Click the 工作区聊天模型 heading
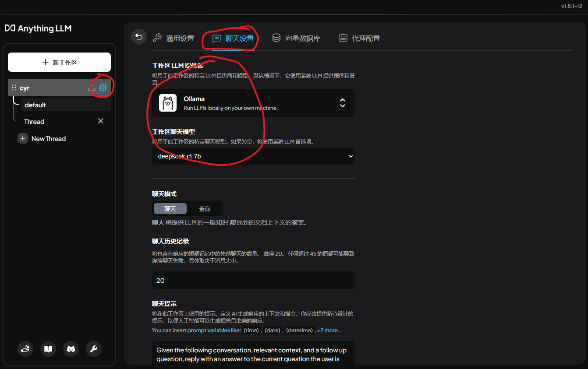 pos(174,132)
